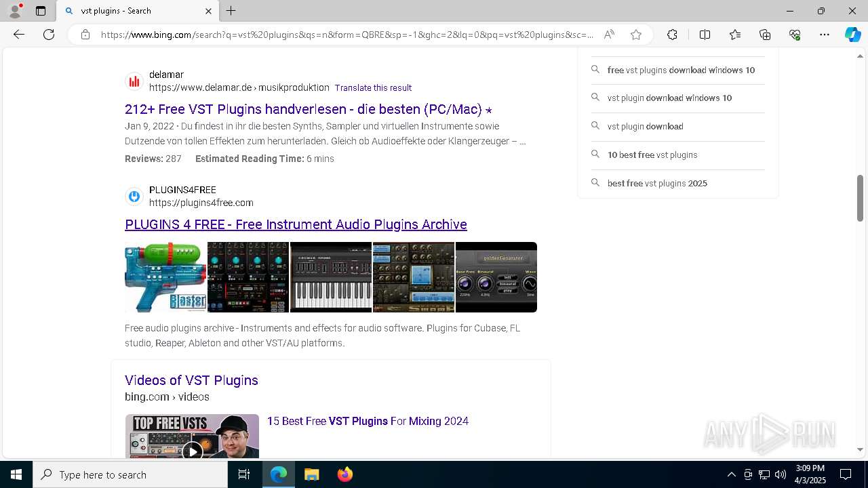868x488 pixels.
Task: Read the delamar result description snippet
Action: point(325,134)
